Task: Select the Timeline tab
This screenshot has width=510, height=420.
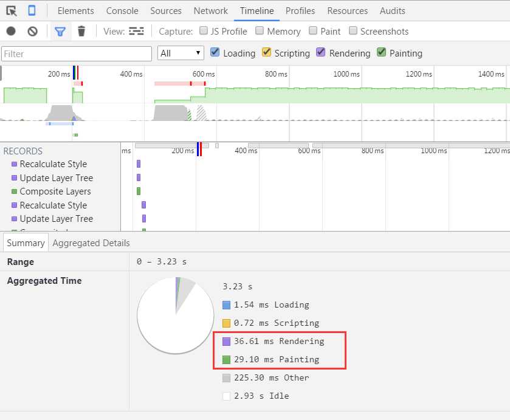Action: (257, 11)
